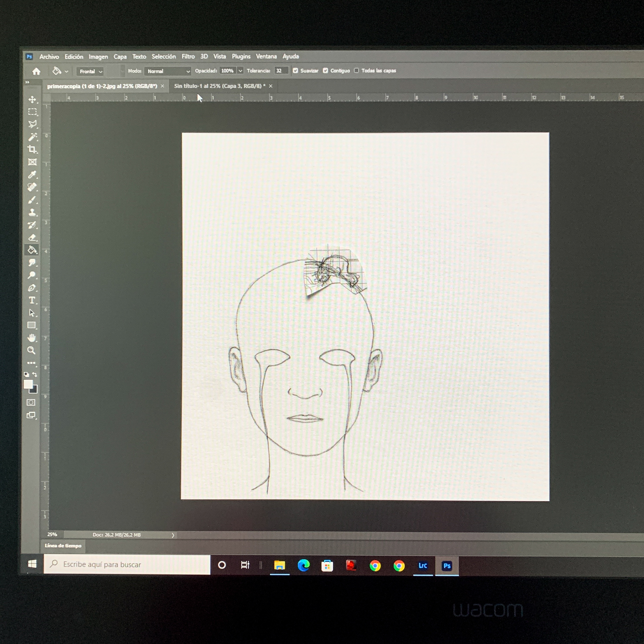Uncheck the Contiguo option
The image size is (644, 644).
pyautogui.click(x=325, y=71)
